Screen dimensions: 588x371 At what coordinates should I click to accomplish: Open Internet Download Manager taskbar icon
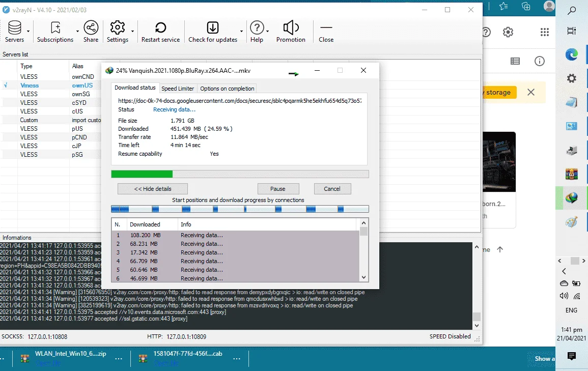pyautogui.click(x=572, y=197)
